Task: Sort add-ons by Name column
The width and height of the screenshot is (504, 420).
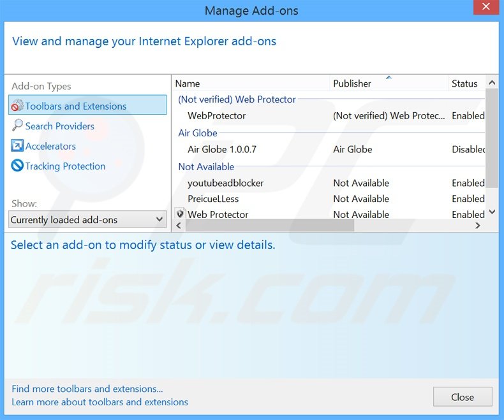Action: tap(188, 83)
